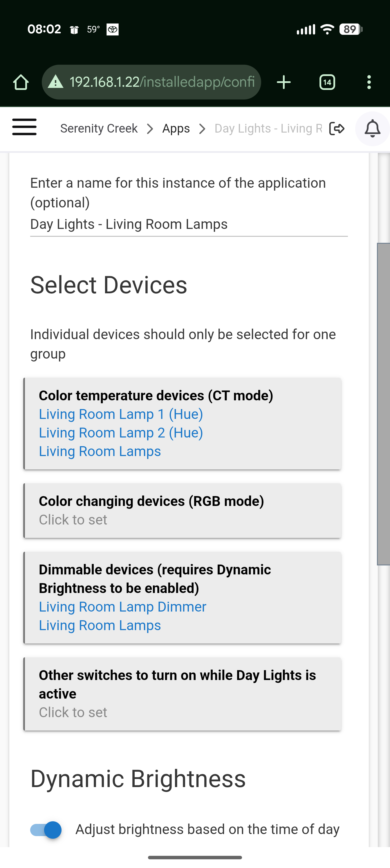Open the tab switcher showing 14

point(327,82)
